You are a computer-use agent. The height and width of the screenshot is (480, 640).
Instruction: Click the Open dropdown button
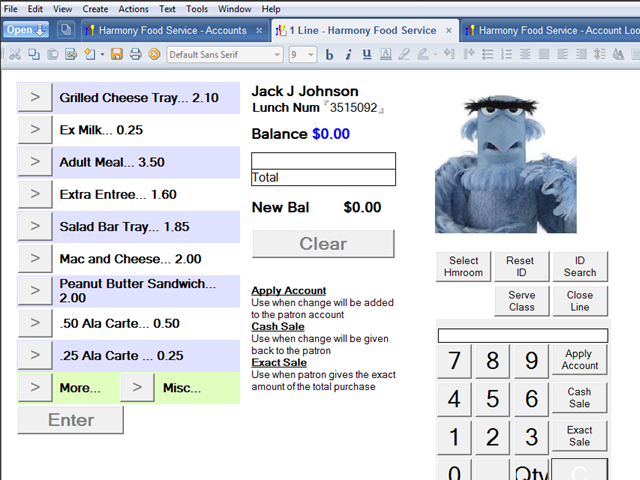click(26, 30)
